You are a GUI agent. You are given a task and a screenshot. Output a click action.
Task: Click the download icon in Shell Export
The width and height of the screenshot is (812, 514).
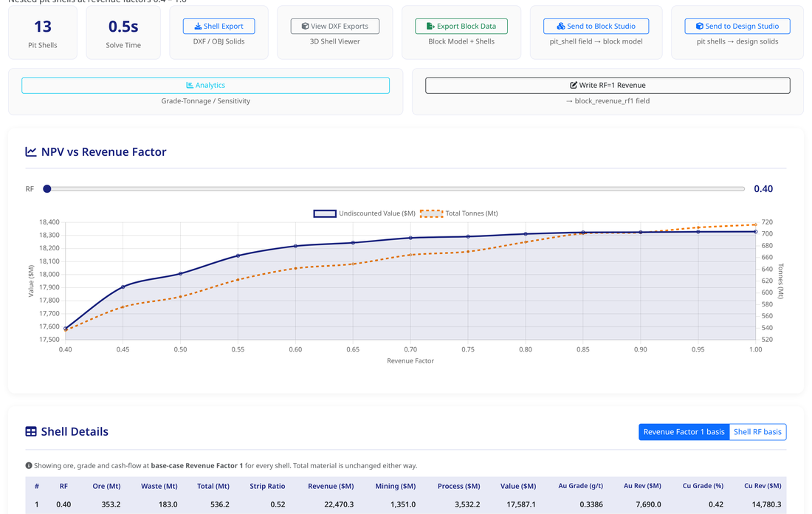point(198,26)
